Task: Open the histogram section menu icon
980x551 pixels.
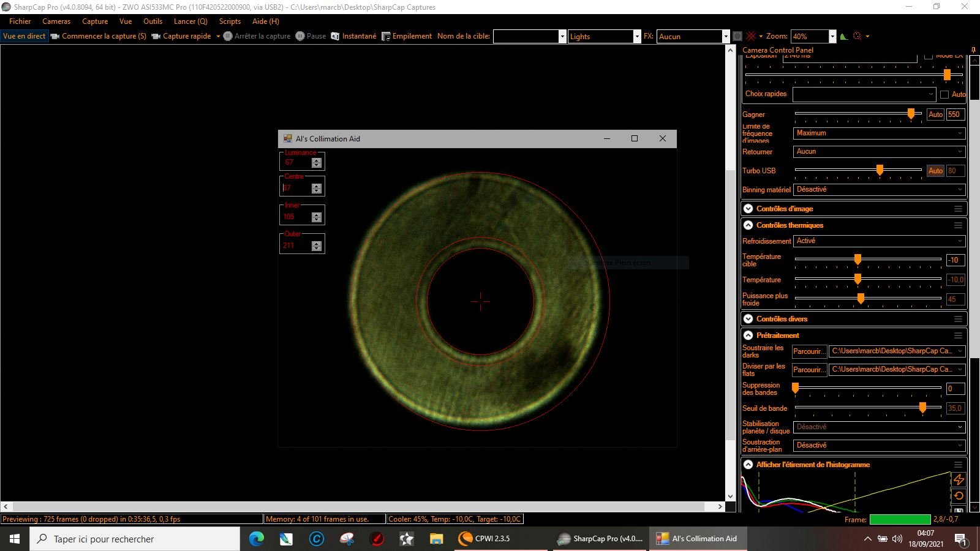Action: [958, 465]
